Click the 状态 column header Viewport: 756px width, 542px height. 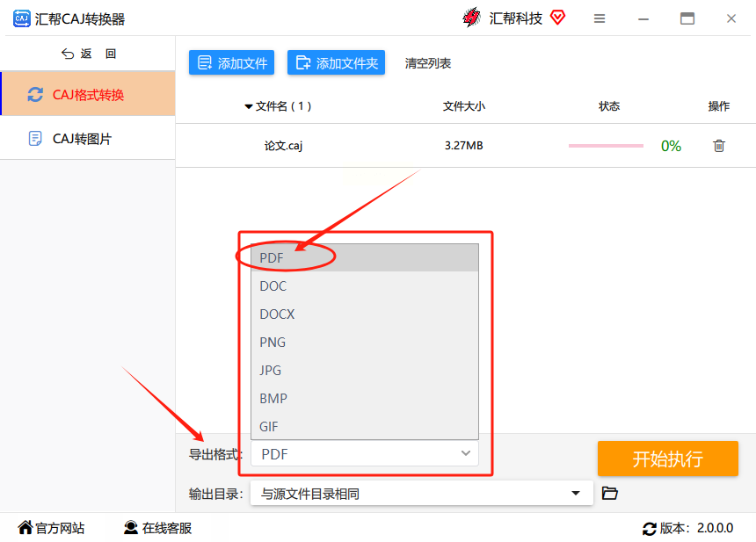[609, 106]
